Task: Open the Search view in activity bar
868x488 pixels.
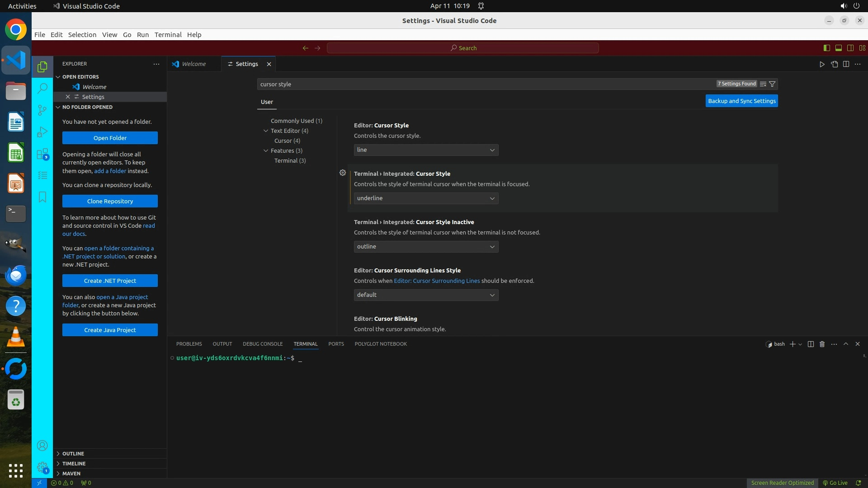Action: [x=42, y=88]
